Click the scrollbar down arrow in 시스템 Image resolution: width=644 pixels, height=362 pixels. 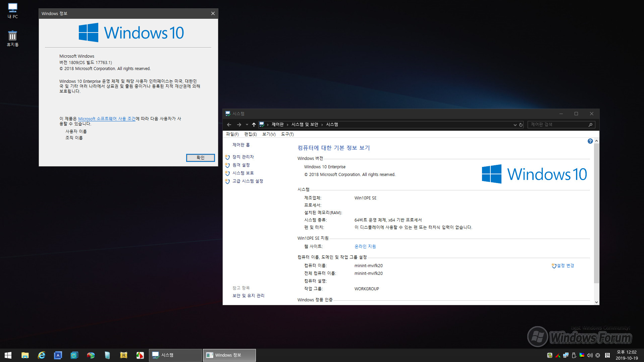click(x=596, y=302)
